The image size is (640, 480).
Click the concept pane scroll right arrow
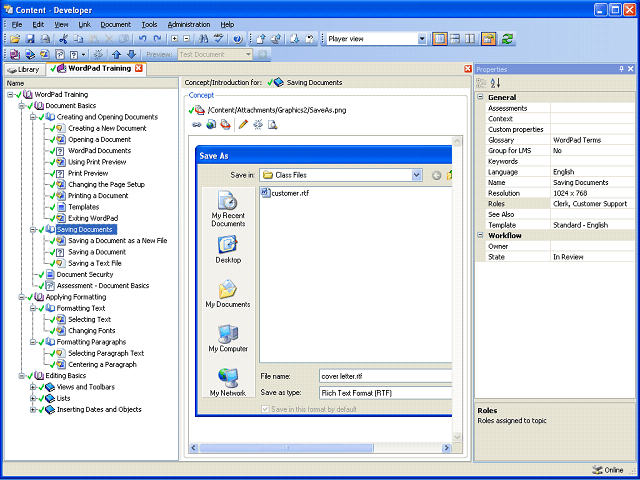(x=447, y=448)
